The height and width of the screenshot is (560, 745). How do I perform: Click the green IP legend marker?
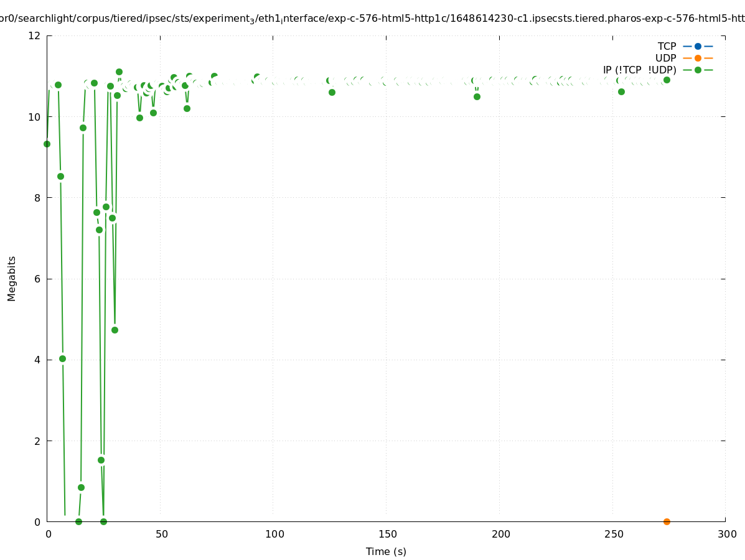pyautogui.click(x=698, y=70)
